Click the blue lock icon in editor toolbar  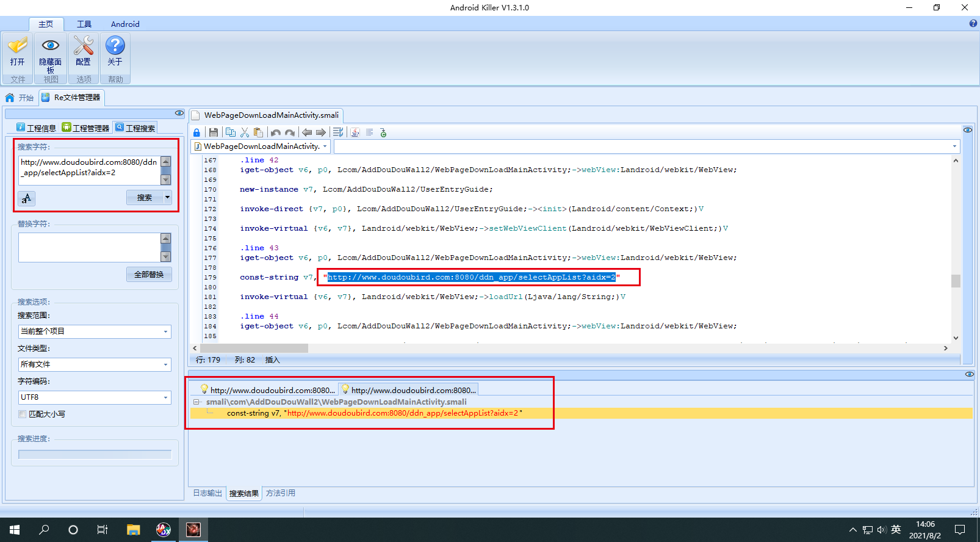pyautogui.click(x=196, y=132)
